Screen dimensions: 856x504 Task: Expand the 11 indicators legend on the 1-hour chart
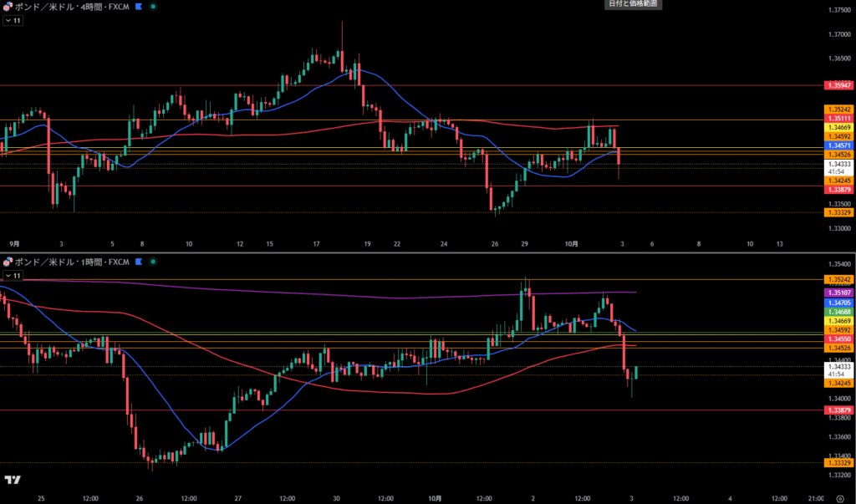pyautogui.click(x=13, y=275)
